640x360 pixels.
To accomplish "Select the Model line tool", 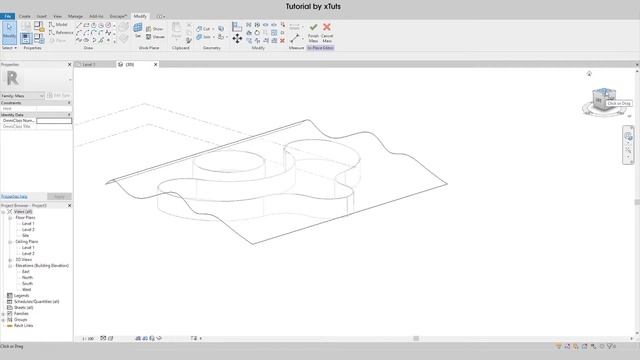I will click(x=58, y=24).
